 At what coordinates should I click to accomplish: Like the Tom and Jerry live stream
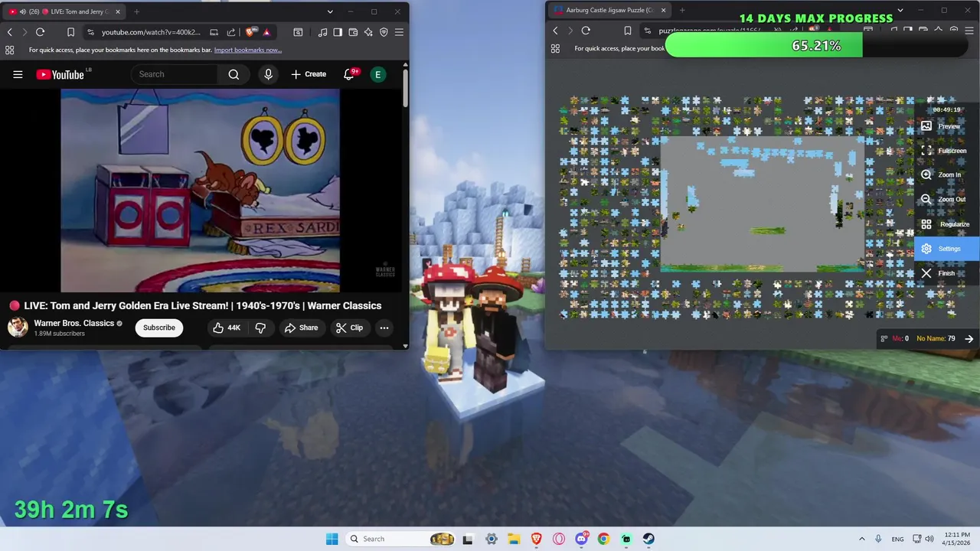pos(227,328)
